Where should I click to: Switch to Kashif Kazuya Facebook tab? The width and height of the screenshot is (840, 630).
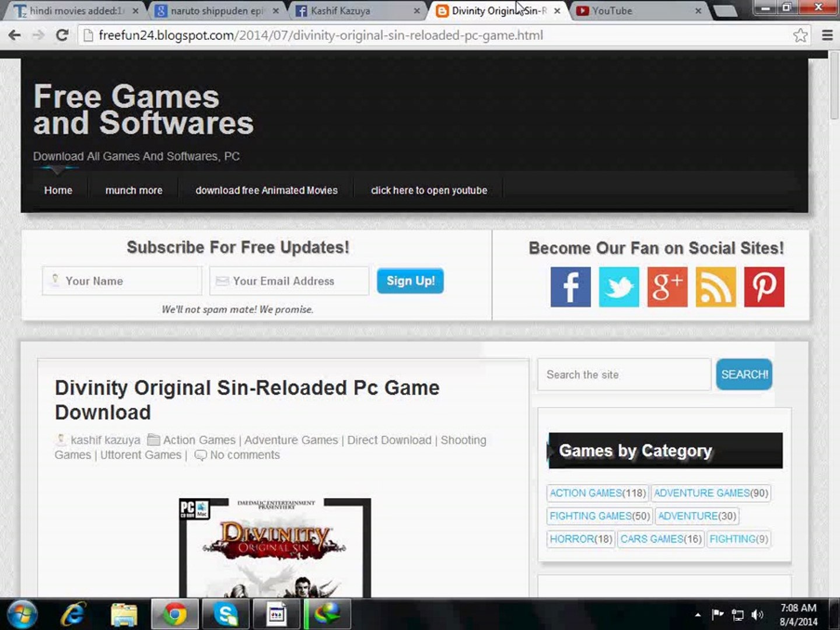click(356, 10)
